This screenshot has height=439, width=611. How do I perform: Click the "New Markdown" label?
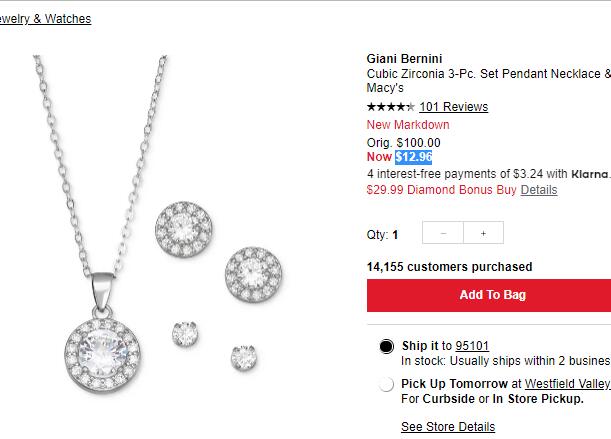coord(408,125)
